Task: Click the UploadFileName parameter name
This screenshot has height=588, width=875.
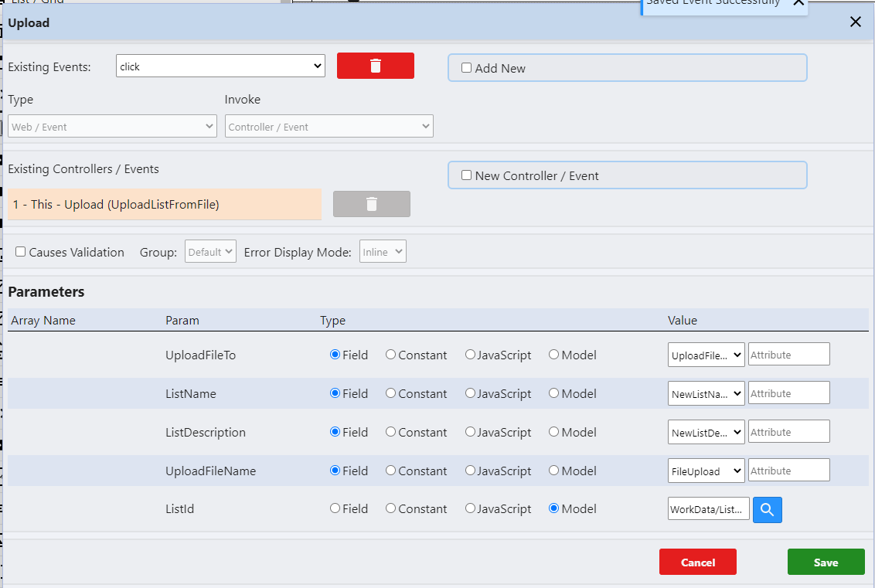Action: tap(210, 471)
